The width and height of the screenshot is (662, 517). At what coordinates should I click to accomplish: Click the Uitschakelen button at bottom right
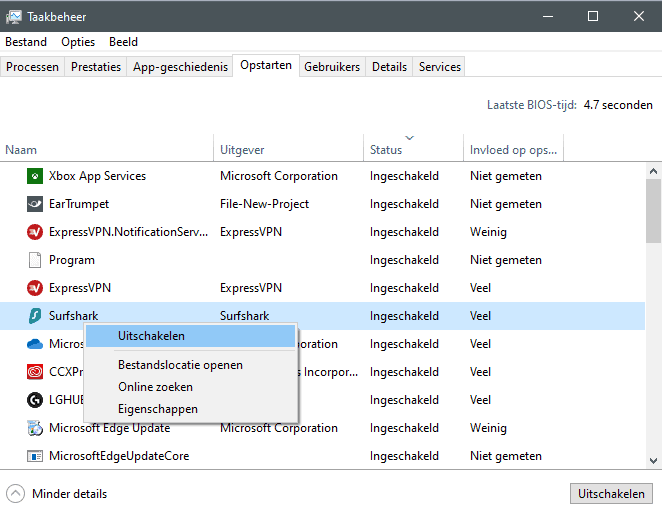pyautogui.click(x=611, y=494)
